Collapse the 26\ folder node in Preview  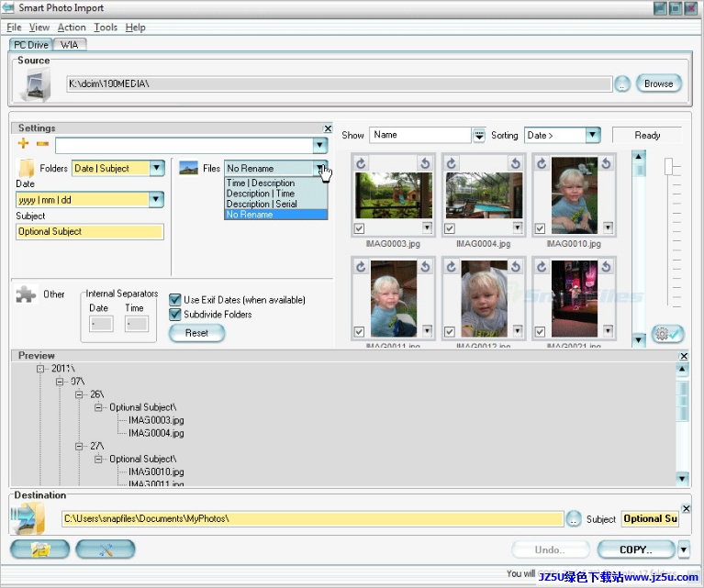(x=79, y=394)
